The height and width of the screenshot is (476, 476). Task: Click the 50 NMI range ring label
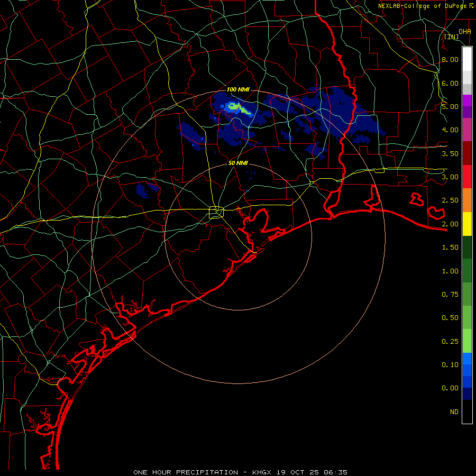click(x=239, y=163)
